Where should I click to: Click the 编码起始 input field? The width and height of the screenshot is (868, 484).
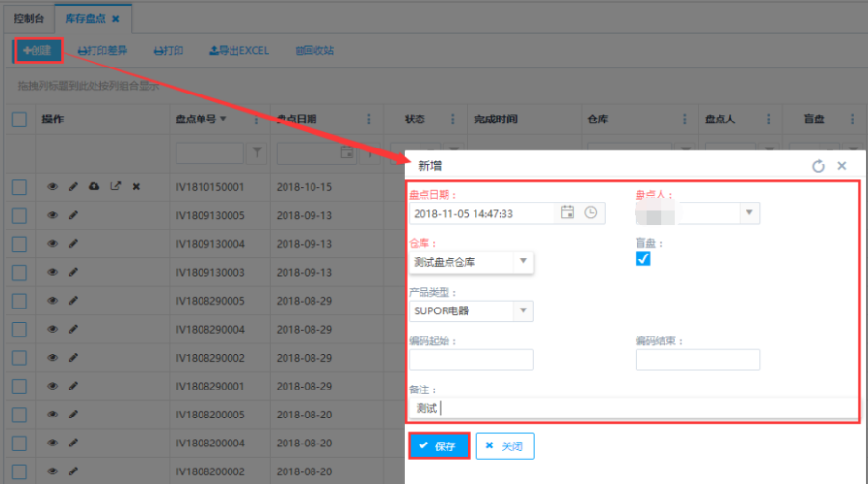click(471, 360)
